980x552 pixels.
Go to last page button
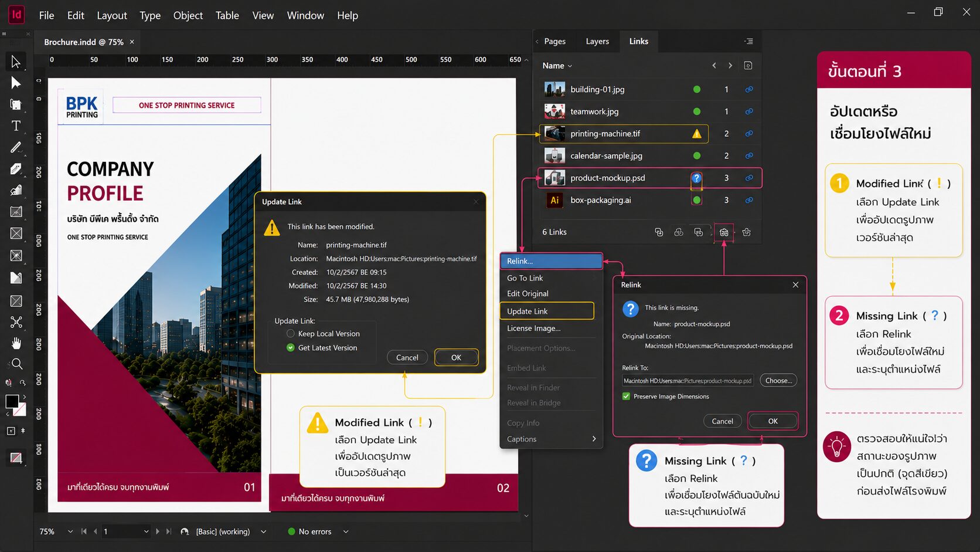tap(169, 531)
